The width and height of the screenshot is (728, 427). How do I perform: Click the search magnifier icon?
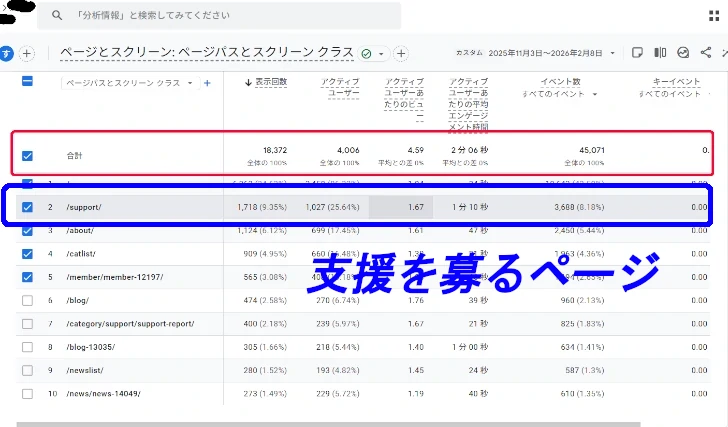click(x=57, y=15)
